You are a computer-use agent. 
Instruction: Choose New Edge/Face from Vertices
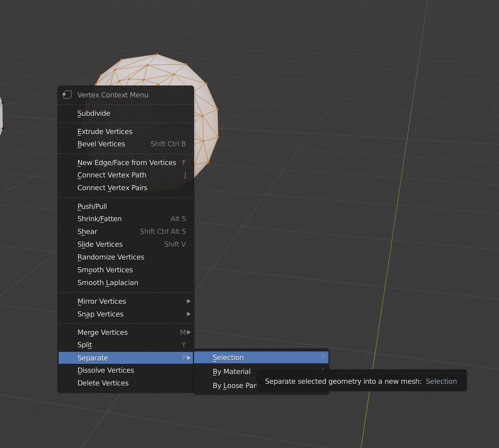(126, 163)
